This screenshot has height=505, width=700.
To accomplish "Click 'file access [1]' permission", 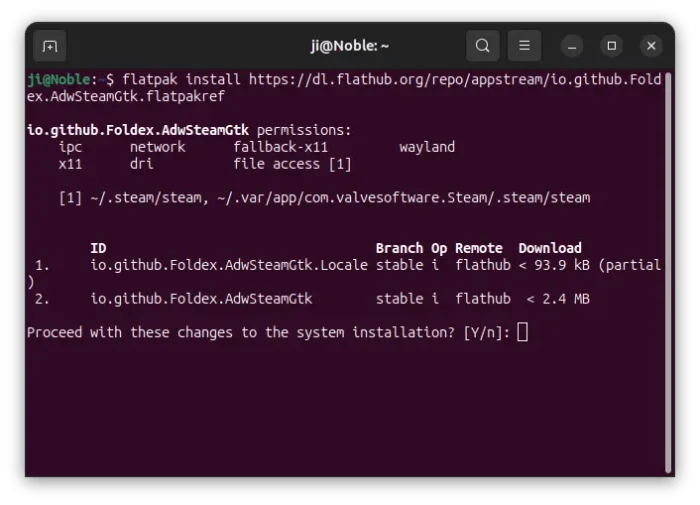I will point(292,164).
